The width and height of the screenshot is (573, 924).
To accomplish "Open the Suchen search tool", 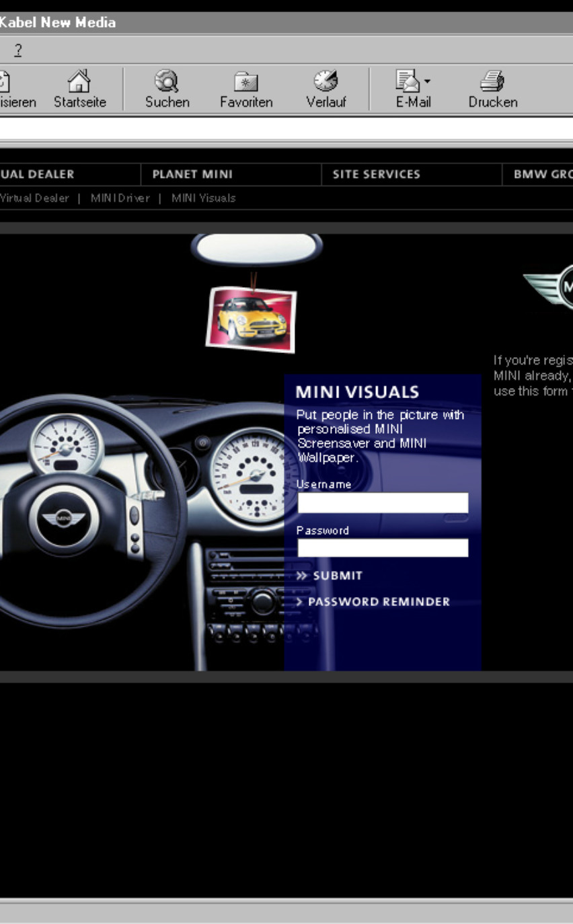I will [x=167, y=82].
